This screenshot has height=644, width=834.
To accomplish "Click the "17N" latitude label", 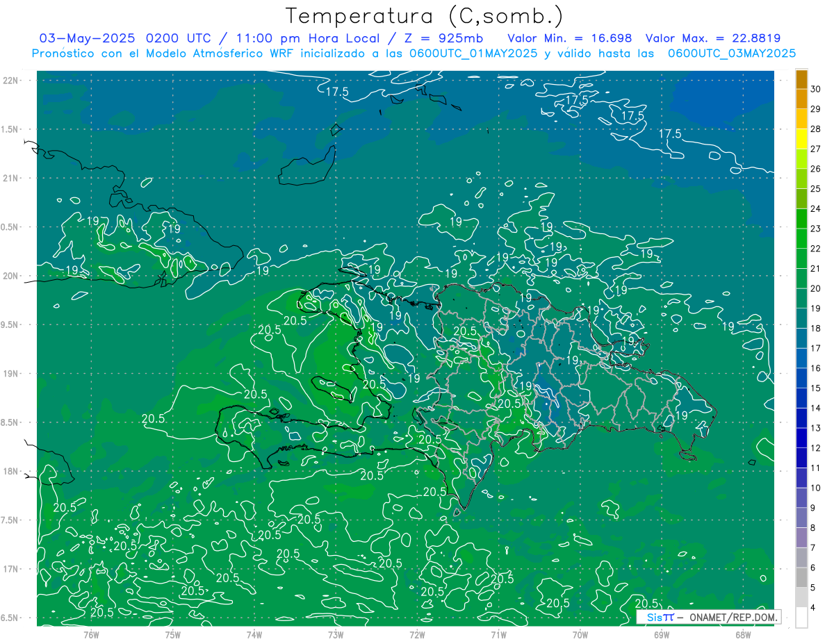I will 10,570.
